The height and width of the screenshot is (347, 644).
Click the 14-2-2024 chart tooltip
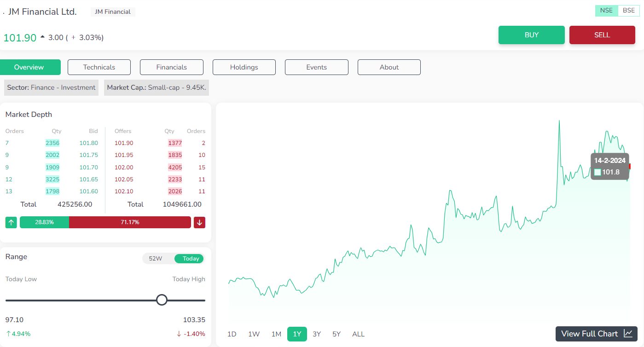click(609, 166)
